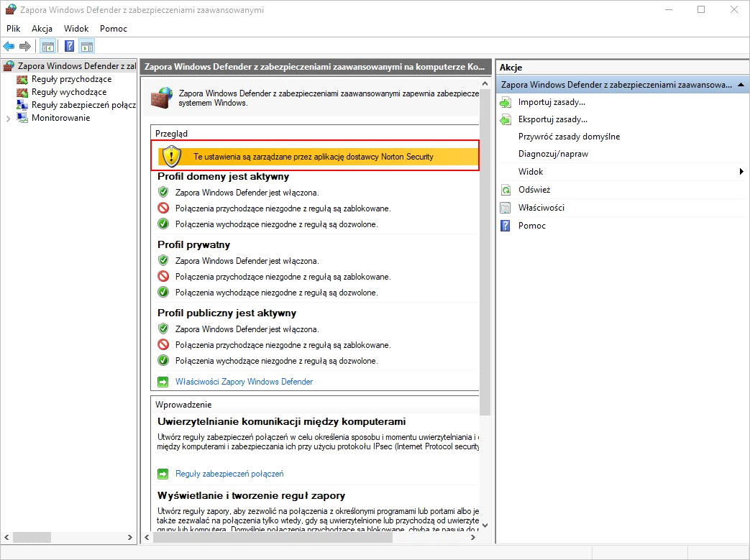Click the Profil prywatny heading
Image resolution: width=750 pixels, height=560 pixels.
[193, 245]
